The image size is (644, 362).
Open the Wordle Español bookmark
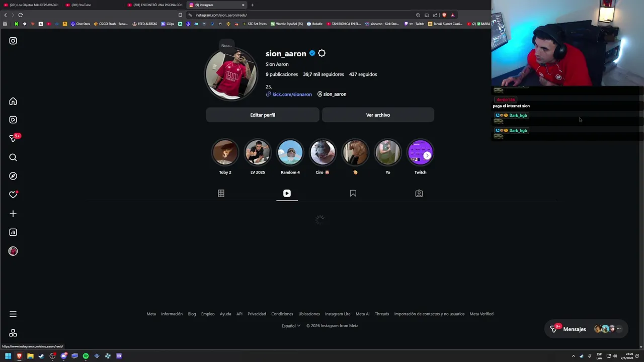point(287,24)
